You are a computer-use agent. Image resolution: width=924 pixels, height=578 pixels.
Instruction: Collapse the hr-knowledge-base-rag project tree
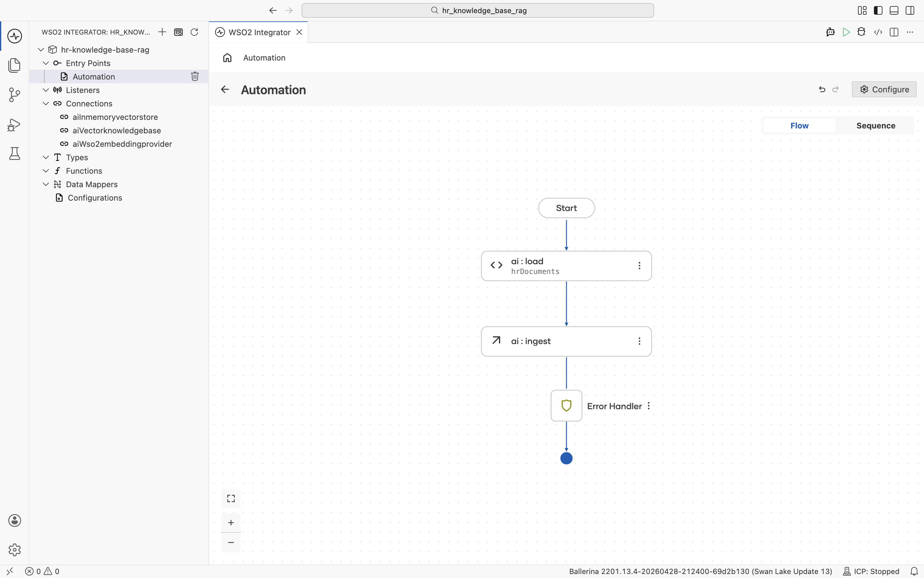(41, 50)
